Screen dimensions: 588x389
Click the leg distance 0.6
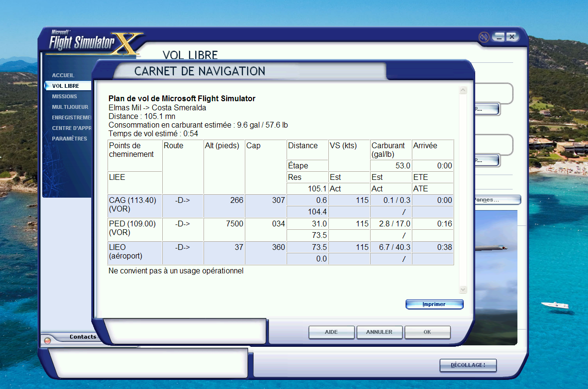point(322,200)
